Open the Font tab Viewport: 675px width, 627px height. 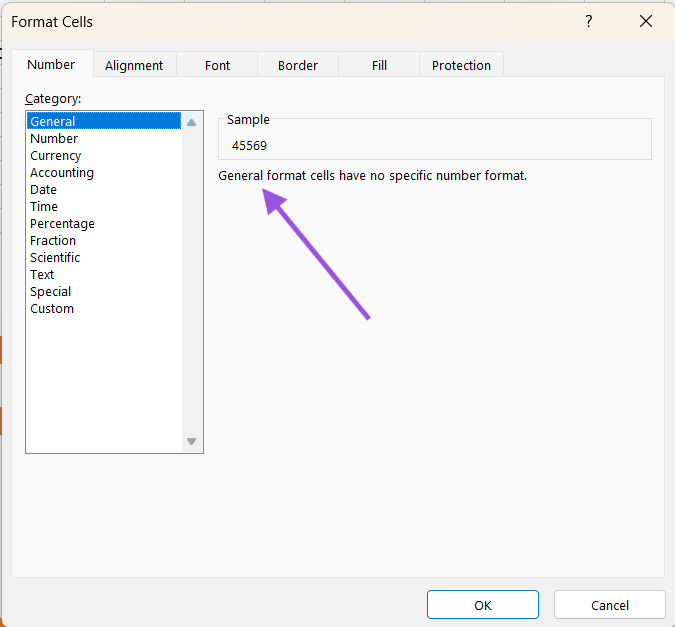point(217,65)
